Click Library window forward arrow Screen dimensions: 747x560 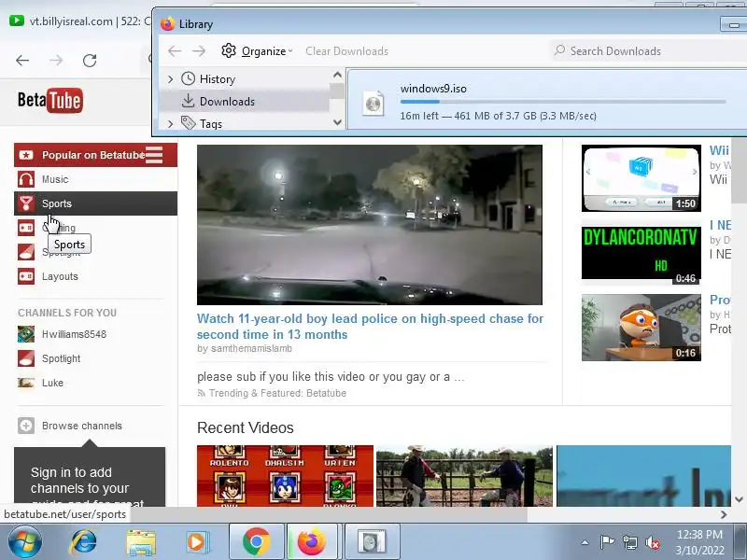199,51
